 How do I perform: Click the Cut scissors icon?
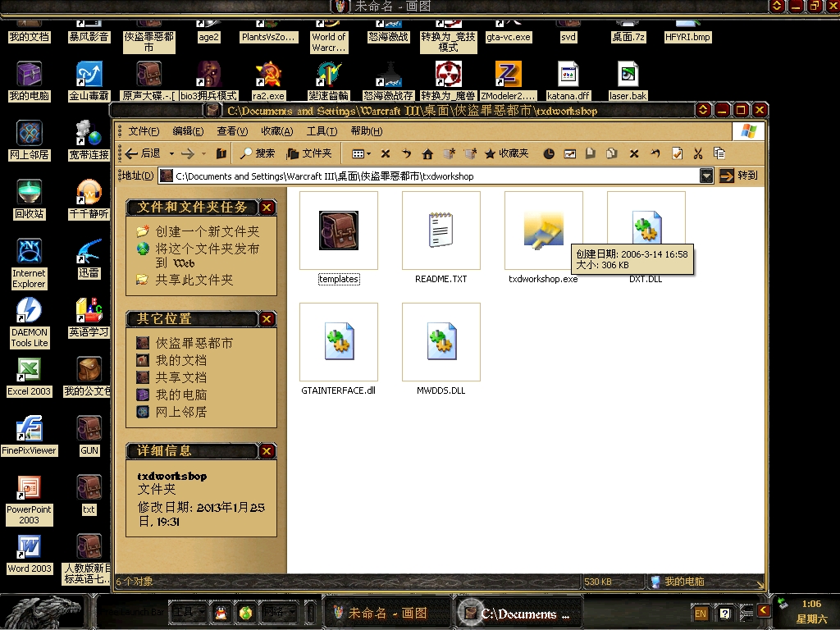tap(697, 153)
